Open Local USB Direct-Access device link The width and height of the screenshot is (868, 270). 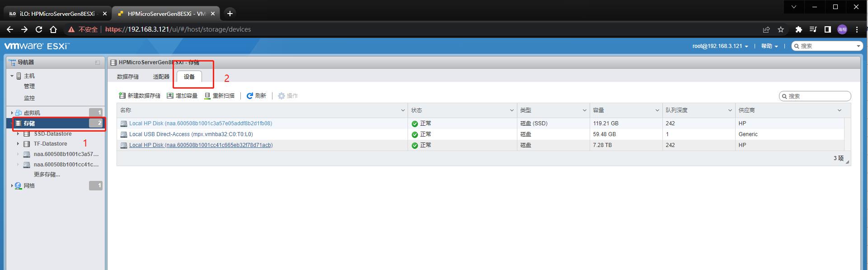point(191,134)
